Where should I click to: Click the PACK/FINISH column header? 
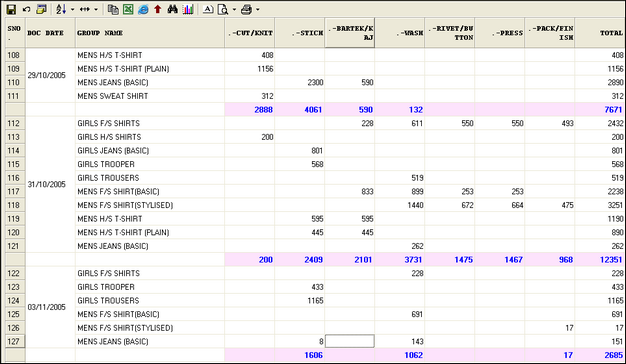tap(550, 33)
